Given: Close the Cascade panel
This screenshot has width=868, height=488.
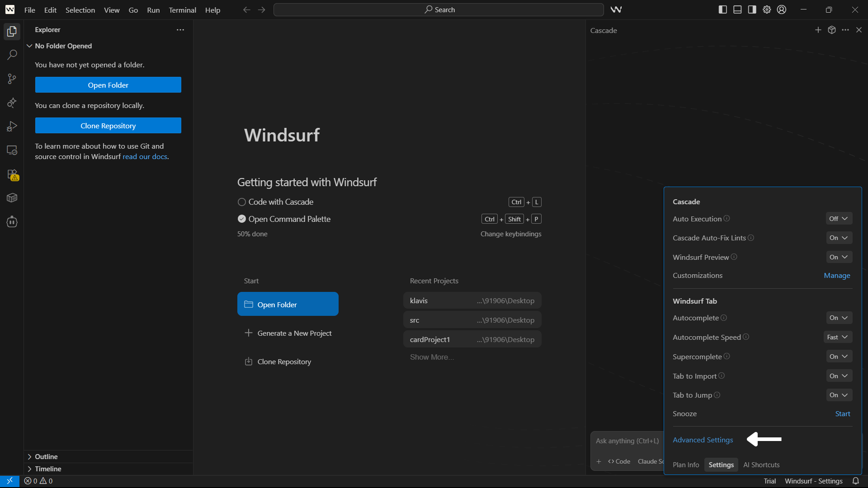Looking at the screenshot, I should [x=859, y=30].
